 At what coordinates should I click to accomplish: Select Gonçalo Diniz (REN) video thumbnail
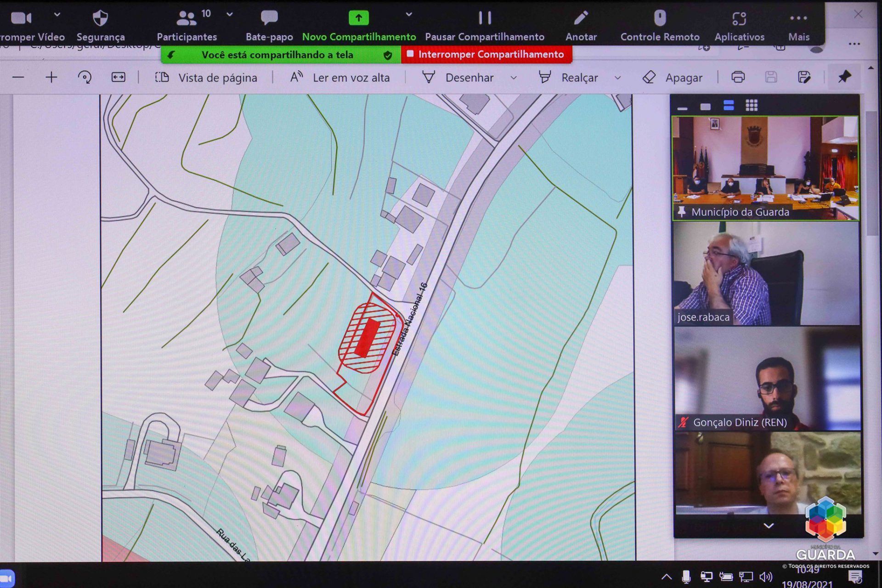768,379
